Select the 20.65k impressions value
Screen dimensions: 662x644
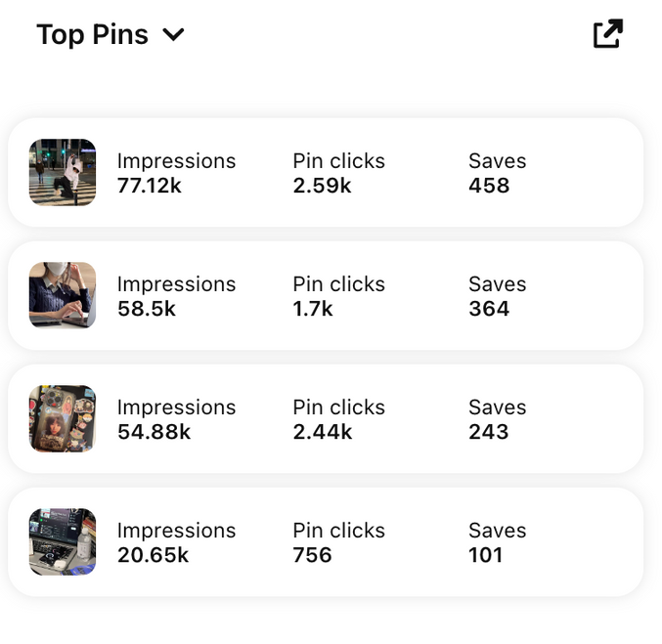(x=153, y=555)
